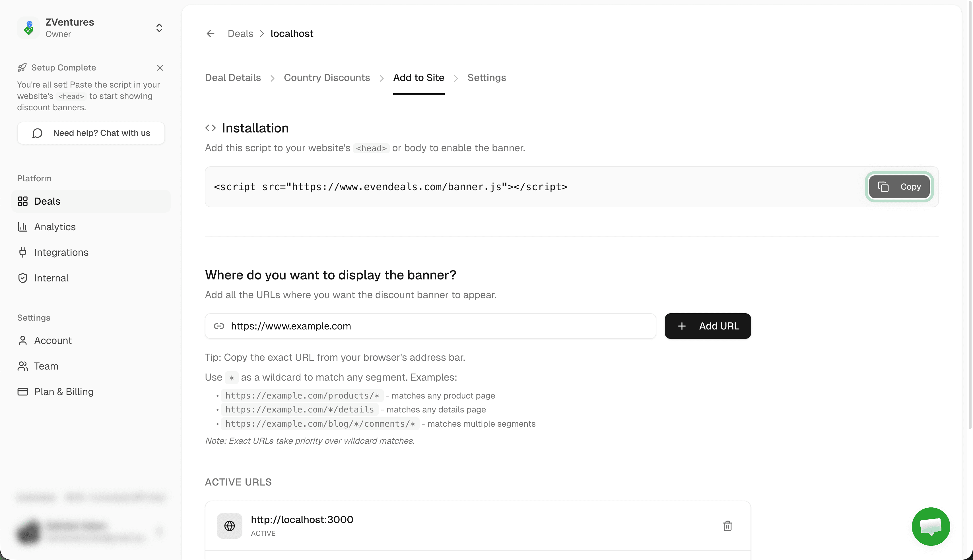Image resolution: width=973 pixels, height=560 pixels.
Task: Switch to the Country Discounts step
Action: tap(327, 77)
